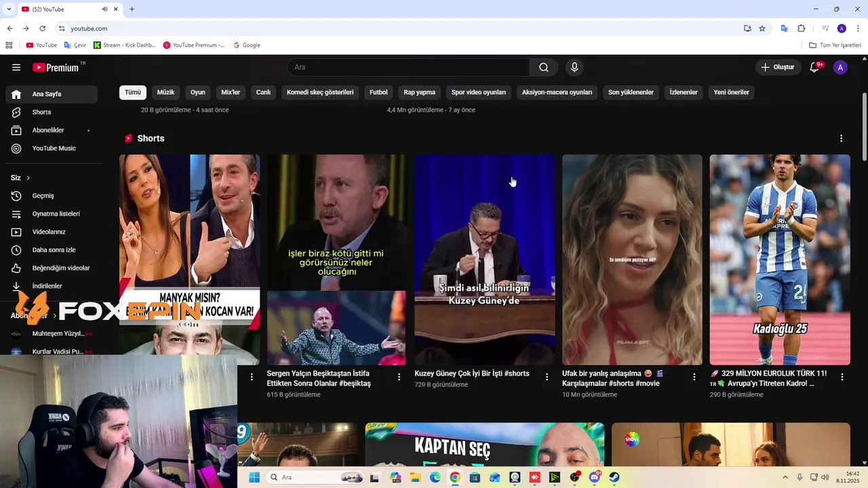Screen dimensions: 868x488
Task: Open the Shorts shelf three-dot menu
Action: [x=841, y=138]
